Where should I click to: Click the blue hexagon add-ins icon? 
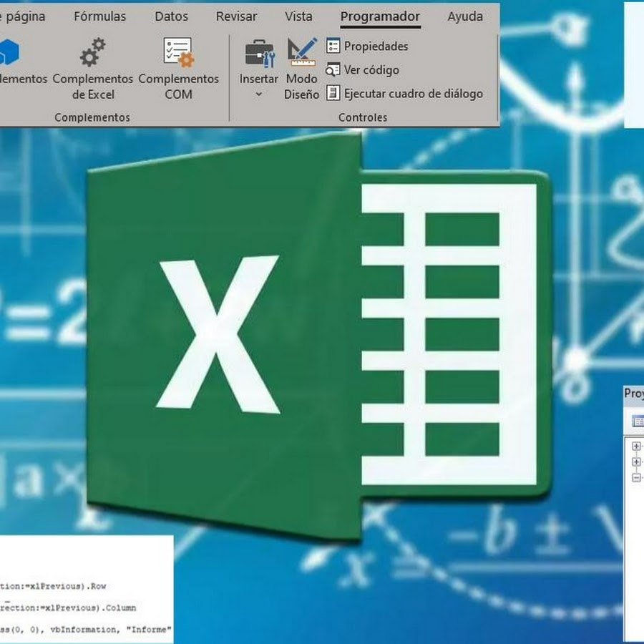click(x=8, y=52)
